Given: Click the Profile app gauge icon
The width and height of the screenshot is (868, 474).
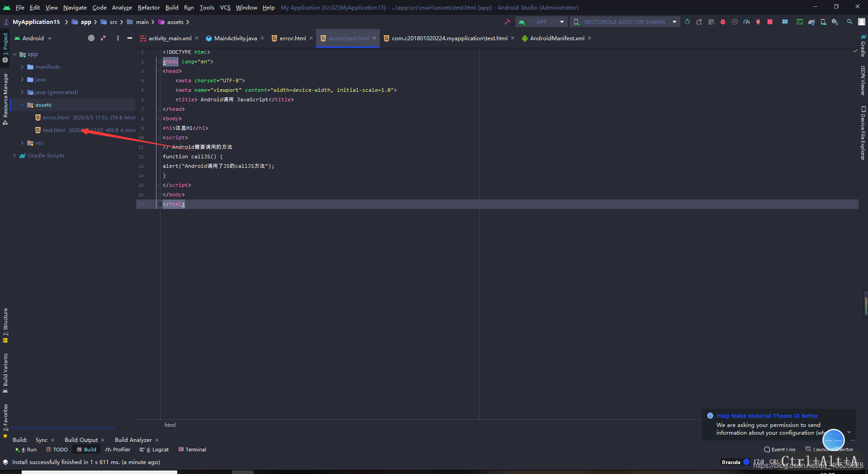Looking at the screenshot, I should [x=746, y=22].
